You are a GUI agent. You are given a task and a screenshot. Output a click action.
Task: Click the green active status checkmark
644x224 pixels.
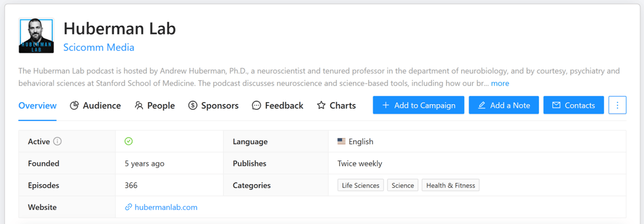129,141
